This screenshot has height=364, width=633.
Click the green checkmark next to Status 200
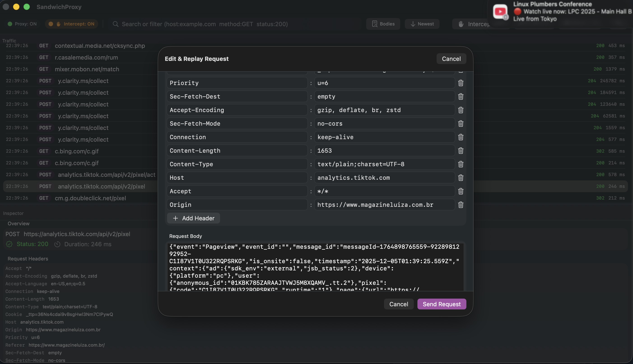coord(9,244)
